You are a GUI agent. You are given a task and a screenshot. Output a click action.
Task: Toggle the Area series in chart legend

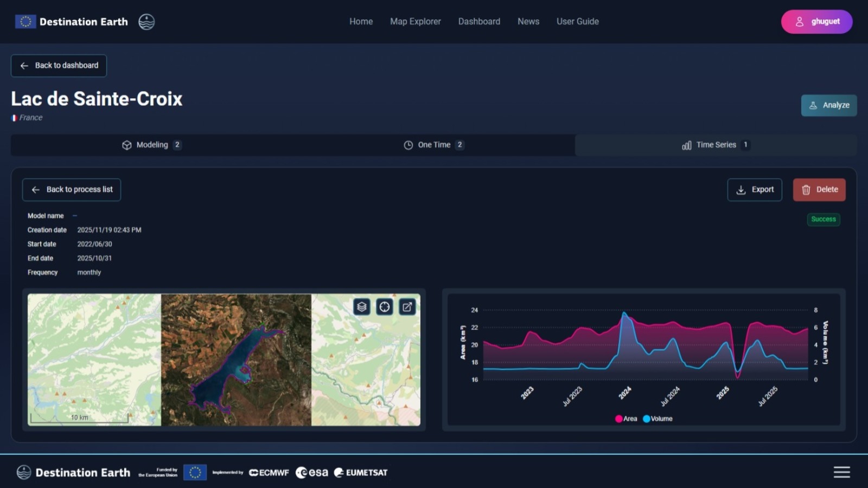click(626, 419)
